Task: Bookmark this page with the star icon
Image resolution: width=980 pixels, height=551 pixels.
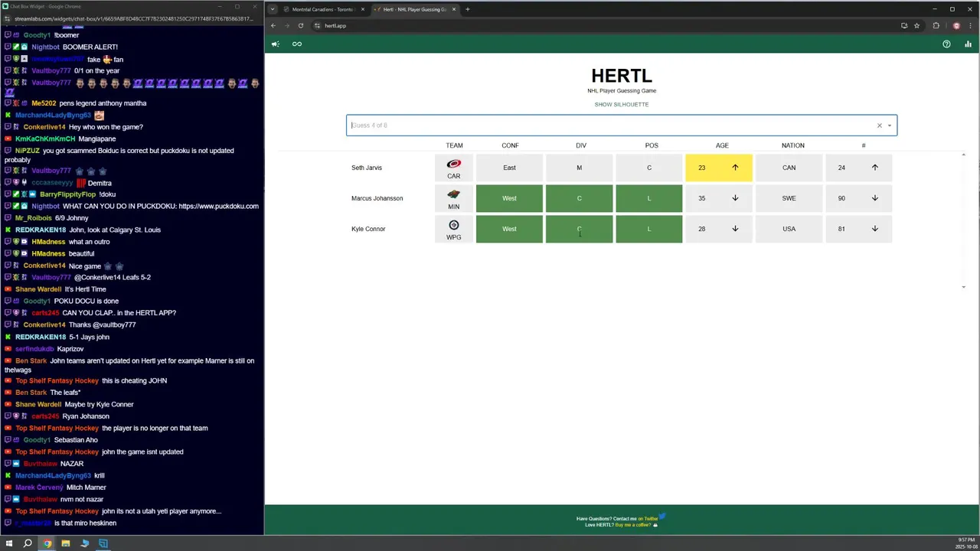Action: tap(916, 25)
